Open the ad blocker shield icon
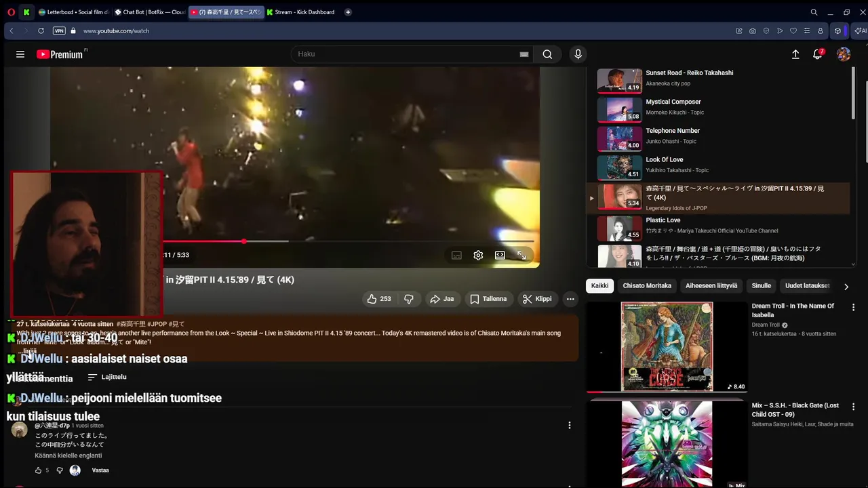This screenshot has height=488, width=868. click(766, 30)
